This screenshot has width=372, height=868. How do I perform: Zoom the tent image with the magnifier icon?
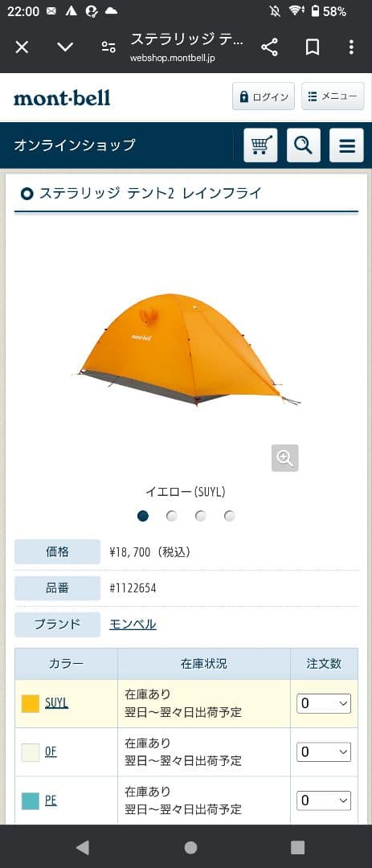click(x=285, y=458)
